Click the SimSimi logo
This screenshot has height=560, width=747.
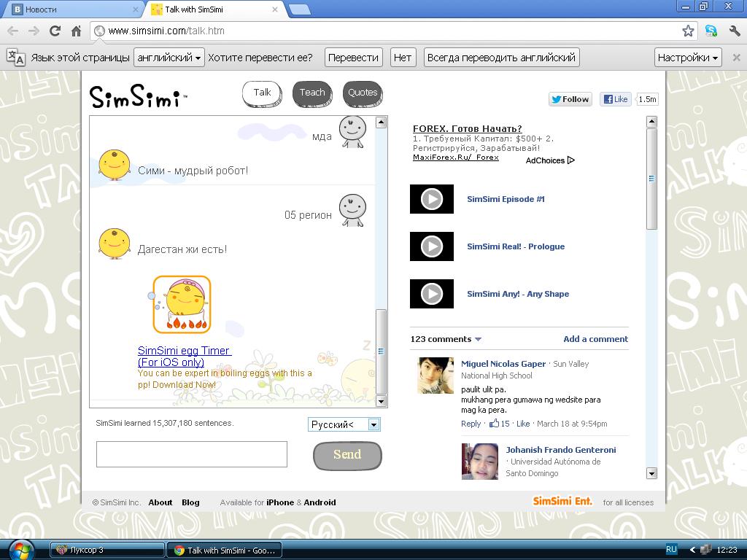tap(138, 97)
